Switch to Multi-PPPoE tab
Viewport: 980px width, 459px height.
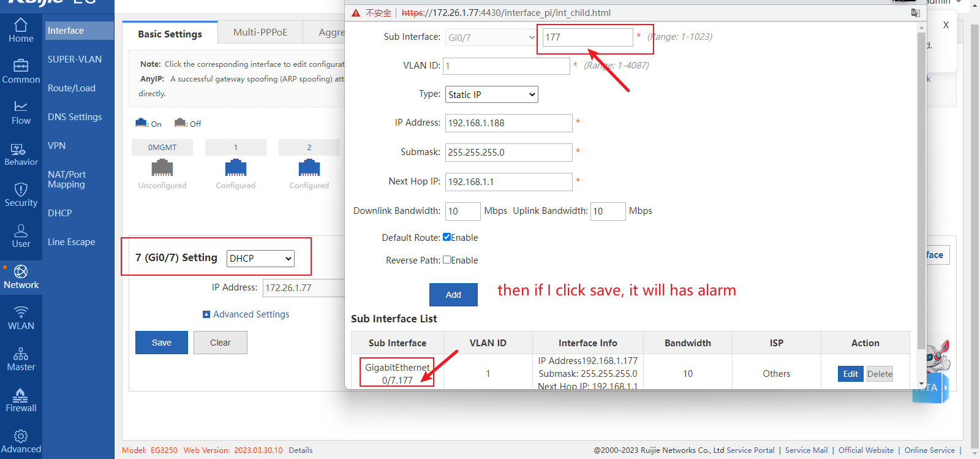point(260,32)
